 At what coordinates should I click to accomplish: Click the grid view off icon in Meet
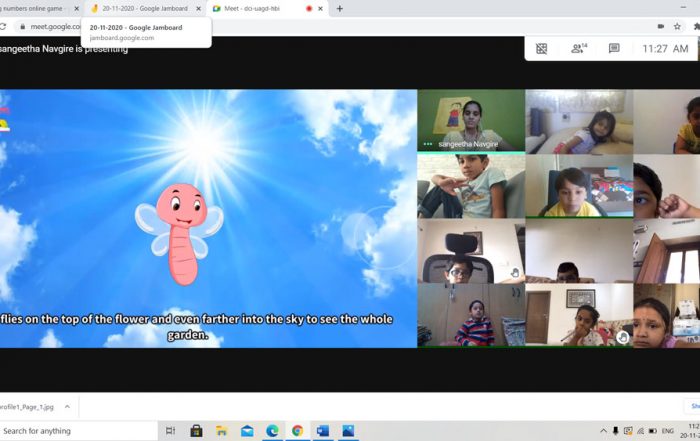(542, 49)
